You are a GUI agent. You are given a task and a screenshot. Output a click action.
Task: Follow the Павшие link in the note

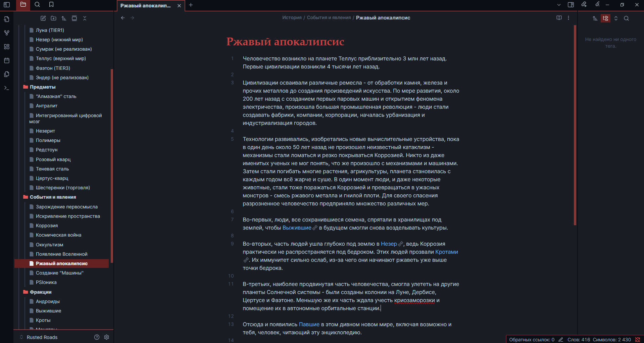click(x=309, y=325)
